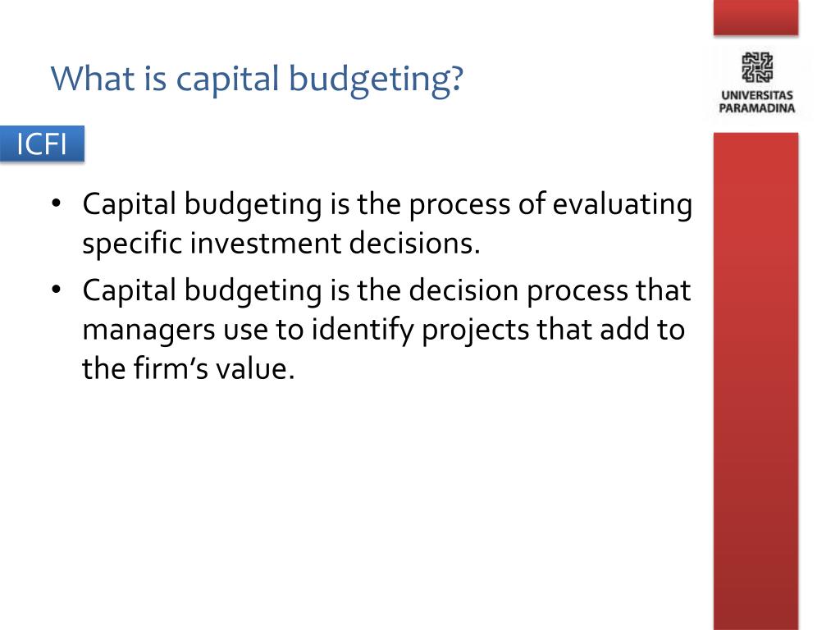
Task: Click the word 'budgeting?' in the title
Action: click(x=376, y=80)
